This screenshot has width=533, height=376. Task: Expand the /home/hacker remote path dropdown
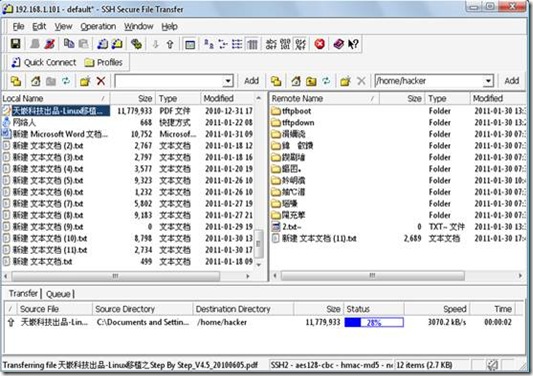coord(488,81)
